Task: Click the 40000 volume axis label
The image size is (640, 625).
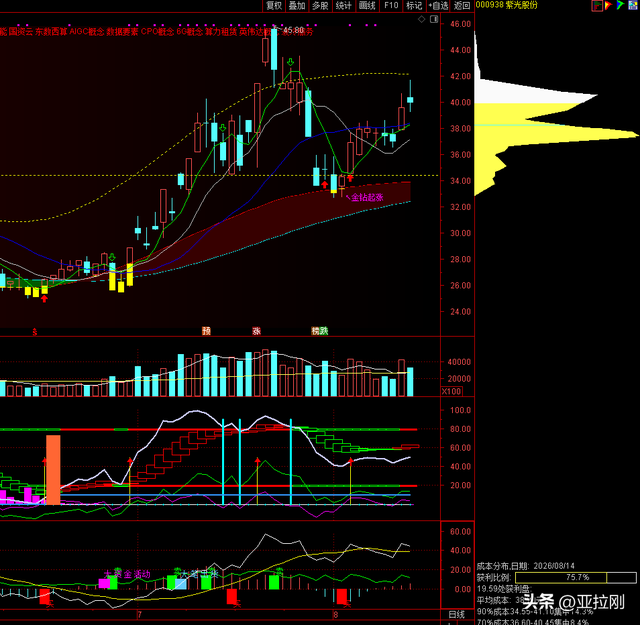Action: pos(459,362)
